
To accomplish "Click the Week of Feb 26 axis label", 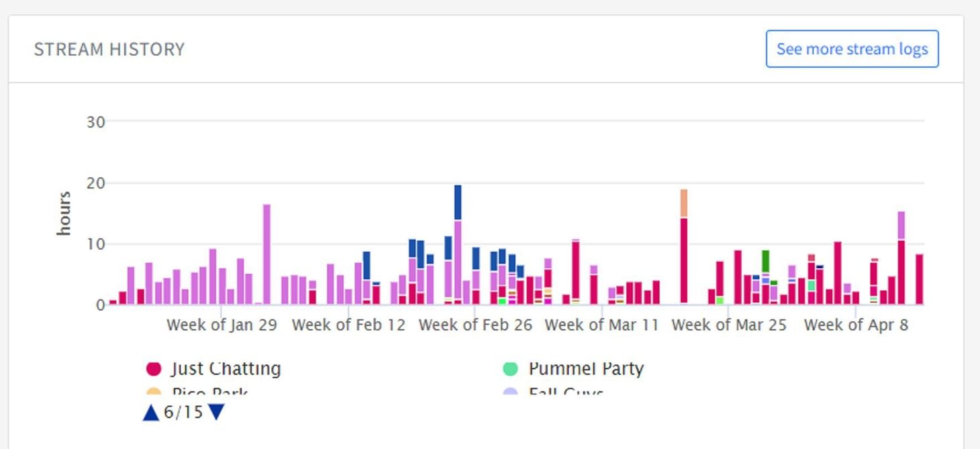I will pyautogui.click(x=475, y=326).
